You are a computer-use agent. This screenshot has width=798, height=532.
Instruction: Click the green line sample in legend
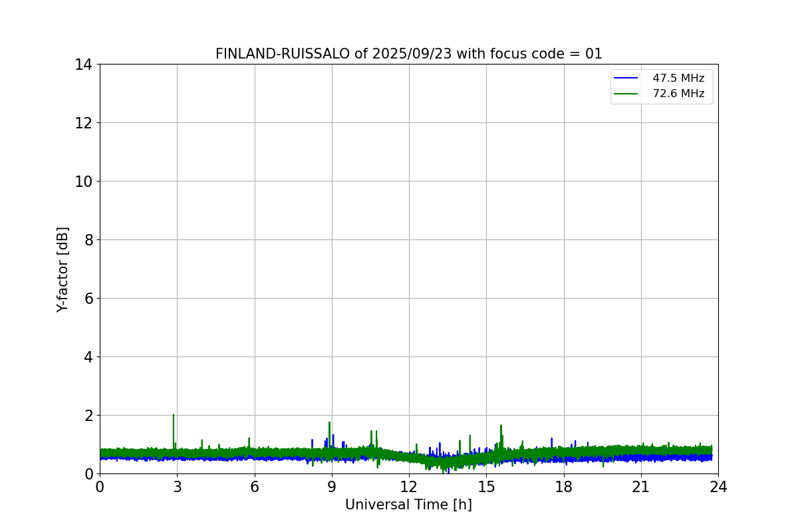pyautogui.click(x=626, y=94)
